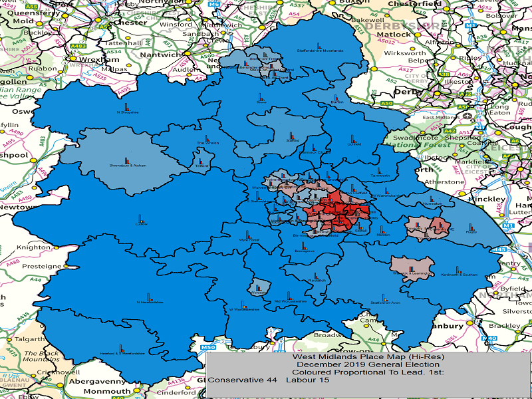Click the green 'A42' road shield
532x399 pixels.
coord(450,131)
